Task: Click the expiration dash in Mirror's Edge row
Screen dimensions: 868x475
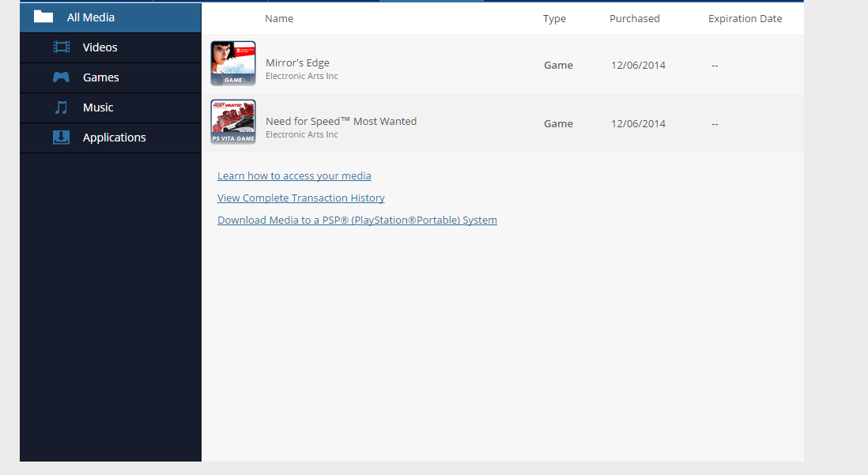Action: tap(715, 66)
